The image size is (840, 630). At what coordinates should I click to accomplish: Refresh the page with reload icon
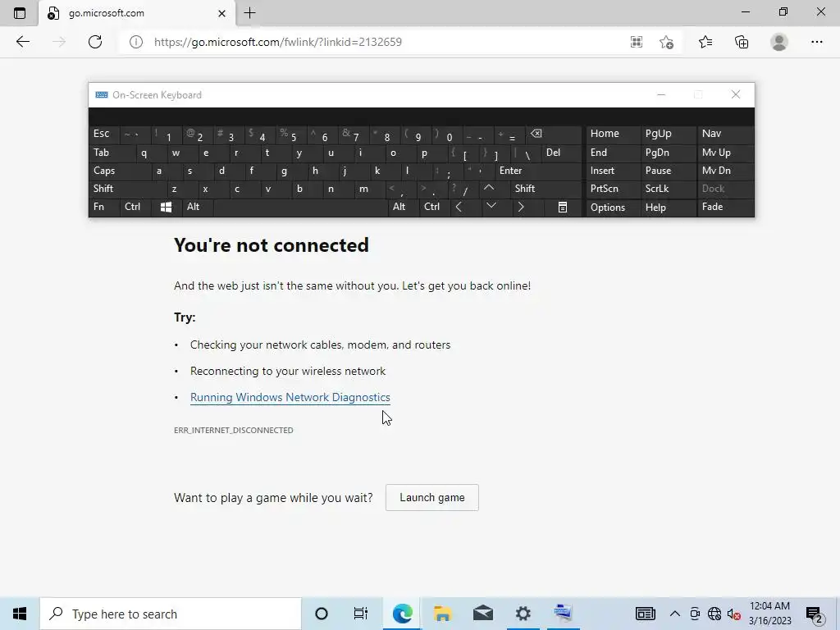coord(95,42)
